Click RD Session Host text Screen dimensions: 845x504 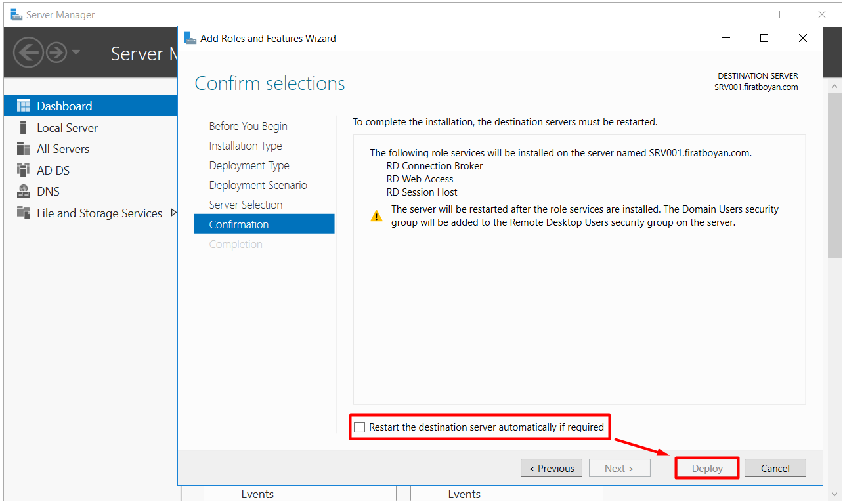pos(422,192)
